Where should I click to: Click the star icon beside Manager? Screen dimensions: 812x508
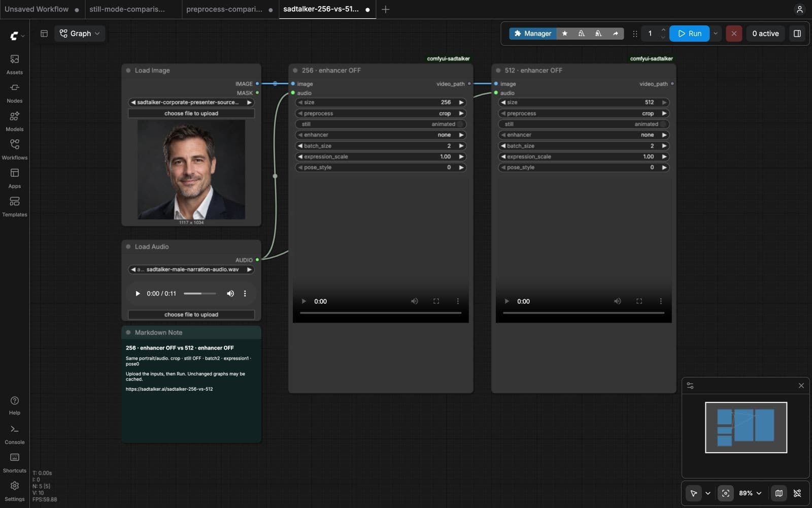coord(564,34)
